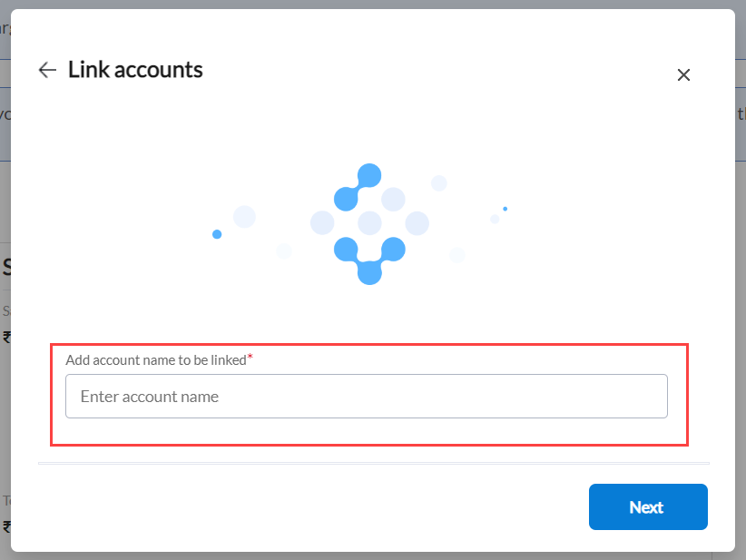Screen dimensions: 746x560
Task: Click the top blue connected-node shape
Action: pyautogui.click(x=358, y=188)
